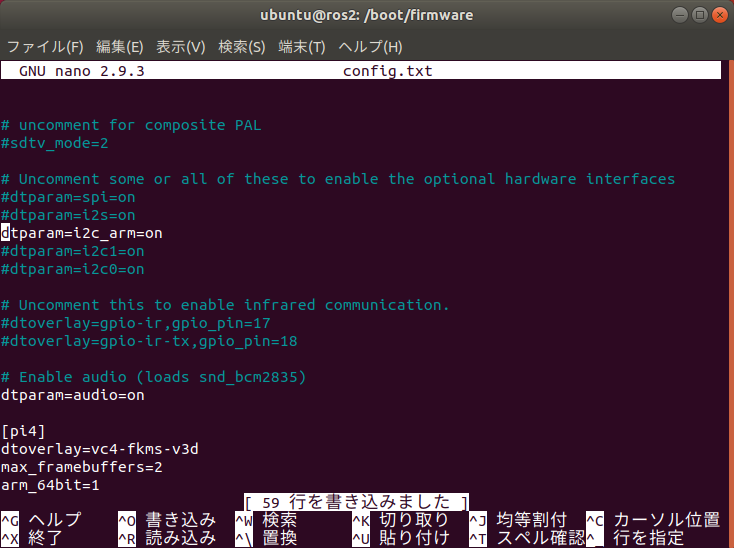Open the ヘルプ(H) menu
Image resolution: width=734 pixels, height=548 pixels.
[370, 47]
